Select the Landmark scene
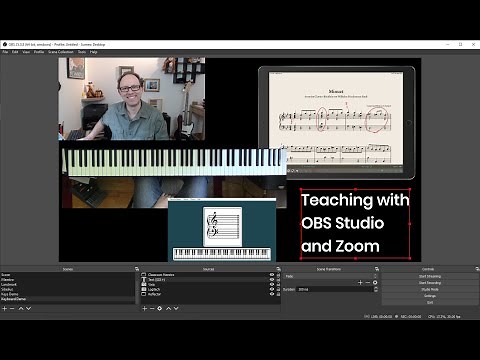 click(x=68, y=284)
